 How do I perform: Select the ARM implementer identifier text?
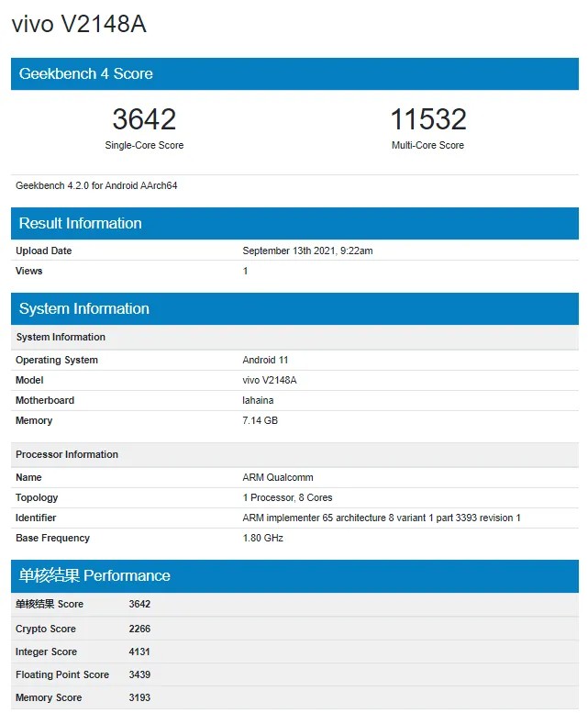point(381,518)
